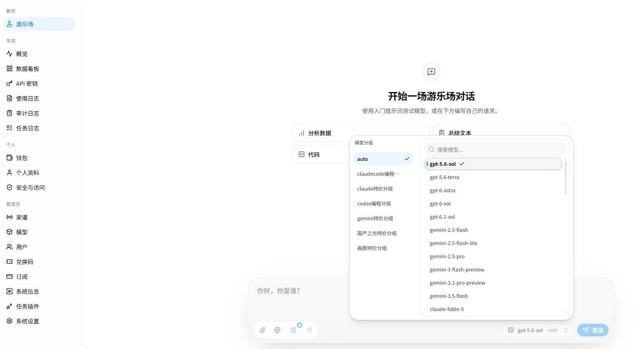Click the paperclip attachment icon
This screenshot has height=349, width=644.
pos(262,330)
